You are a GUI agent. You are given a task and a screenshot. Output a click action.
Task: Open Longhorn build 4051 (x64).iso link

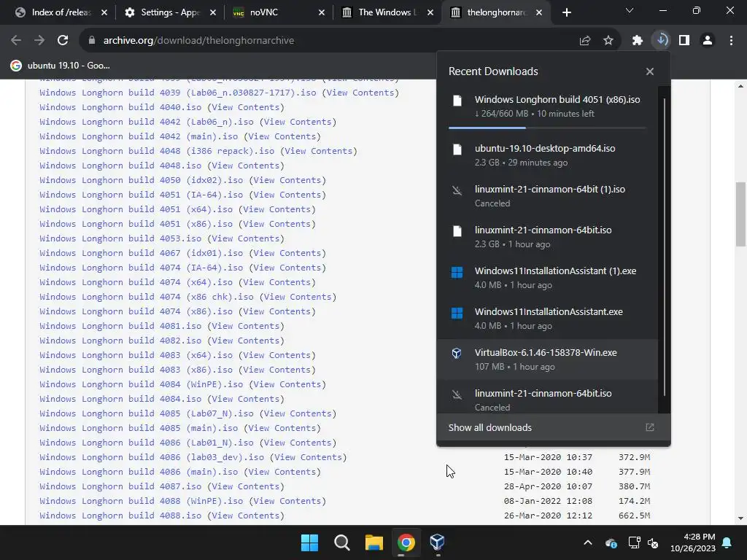(136, 209)
